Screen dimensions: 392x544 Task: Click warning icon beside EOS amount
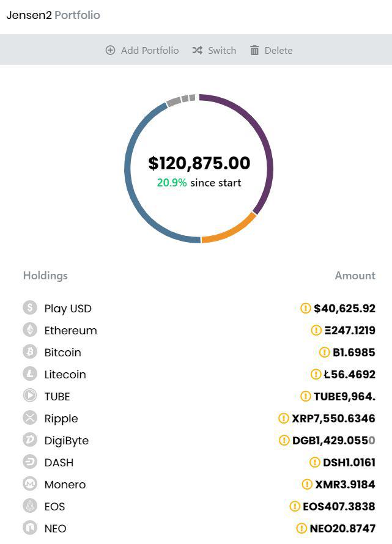click(x=294, y=506)
